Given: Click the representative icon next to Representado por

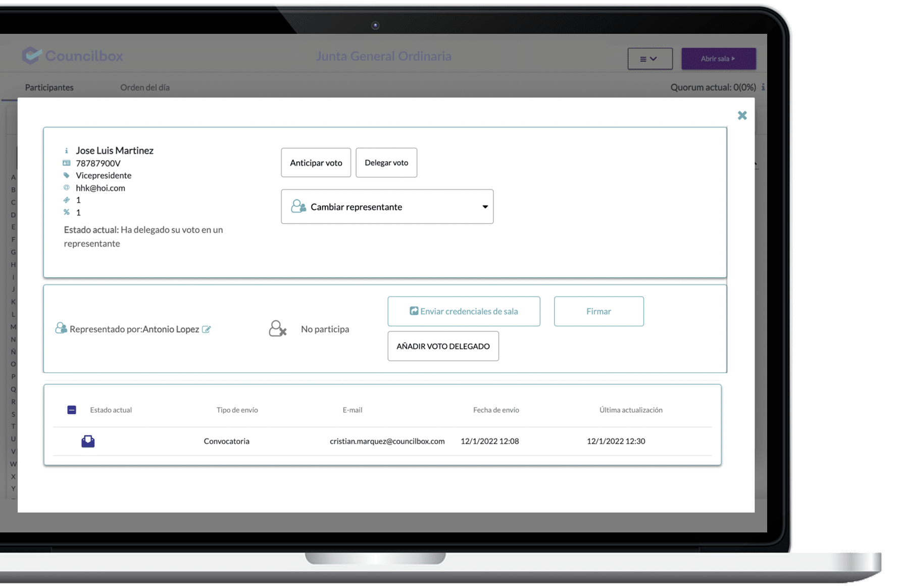Looking at the screenshot, I should tap(61, 328).
